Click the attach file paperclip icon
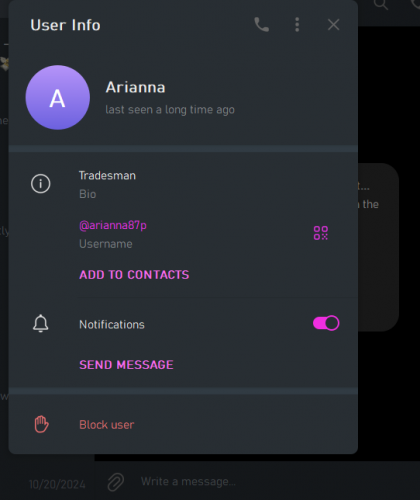 (x=116, y=482)
